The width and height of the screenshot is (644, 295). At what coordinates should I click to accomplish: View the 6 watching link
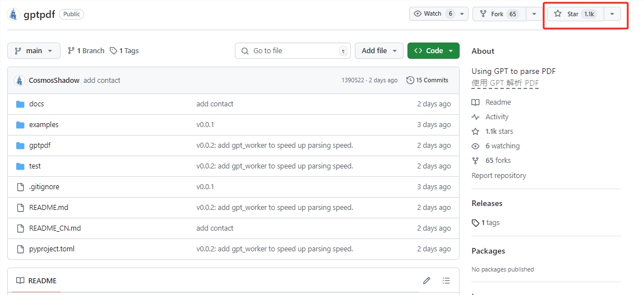[495, 146]
